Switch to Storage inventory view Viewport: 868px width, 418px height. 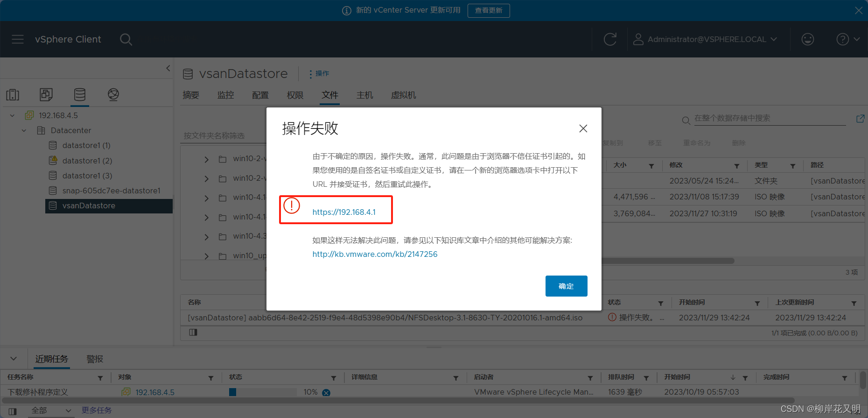[80, 95]
